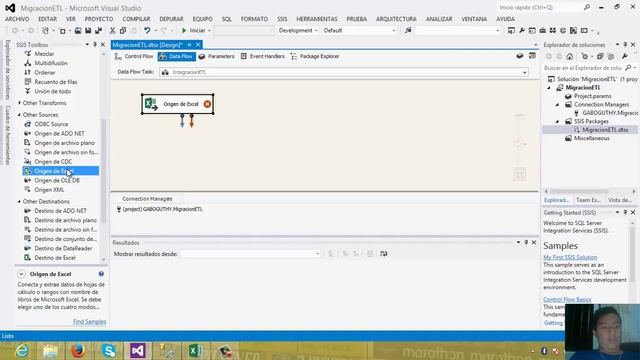Image resolution: width=640 pixels, height=360 pixels.
Task: Switch to Event Handlers tab
Action: (262, 56)
